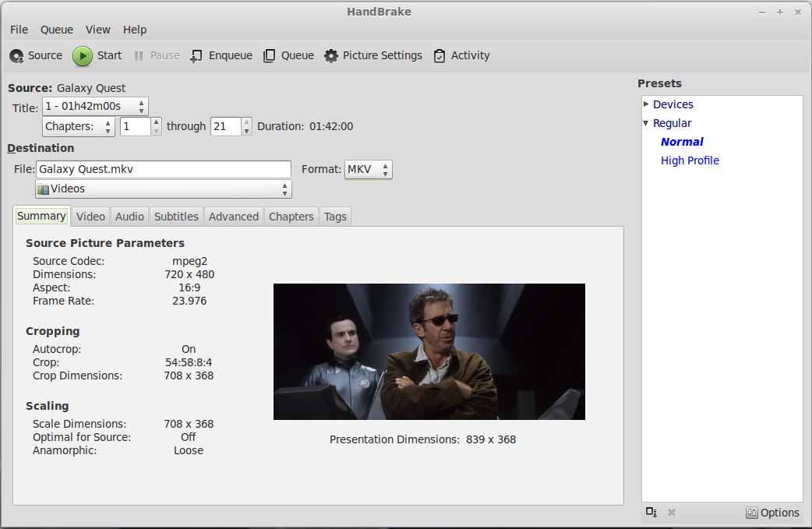Select the Normal preset
The image size is (812, 529).
coord(682,142)
